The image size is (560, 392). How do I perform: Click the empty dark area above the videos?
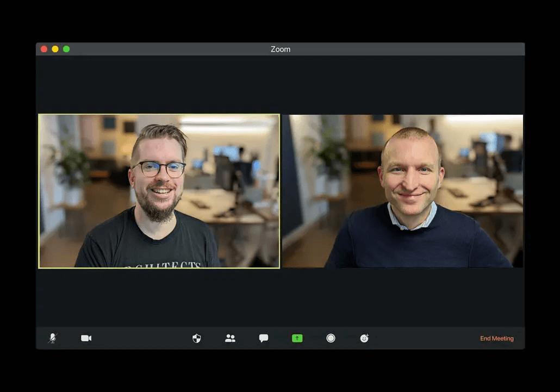click(281, 84)
